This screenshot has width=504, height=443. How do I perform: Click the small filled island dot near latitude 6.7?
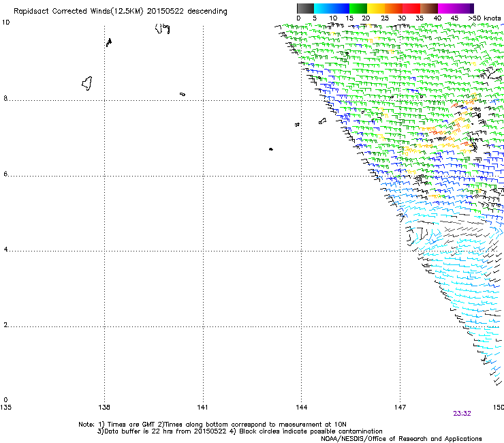pyautogui.click(x=271, y=149)
